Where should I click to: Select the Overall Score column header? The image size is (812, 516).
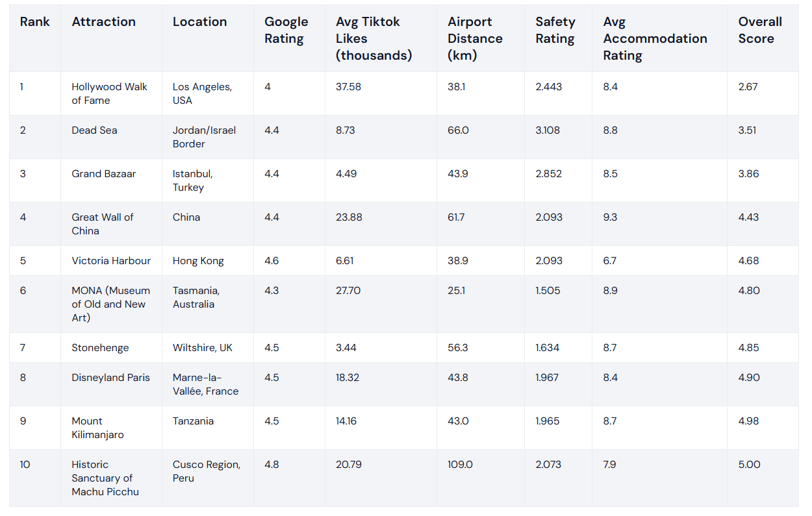(x=759, y=30)
